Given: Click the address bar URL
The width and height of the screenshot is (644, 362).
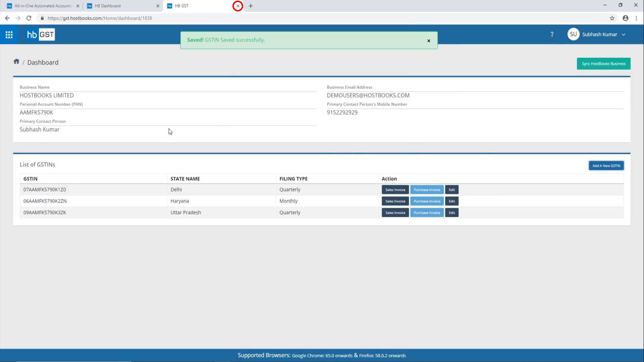Looking at the screenshot, I should tap(100, 18).
